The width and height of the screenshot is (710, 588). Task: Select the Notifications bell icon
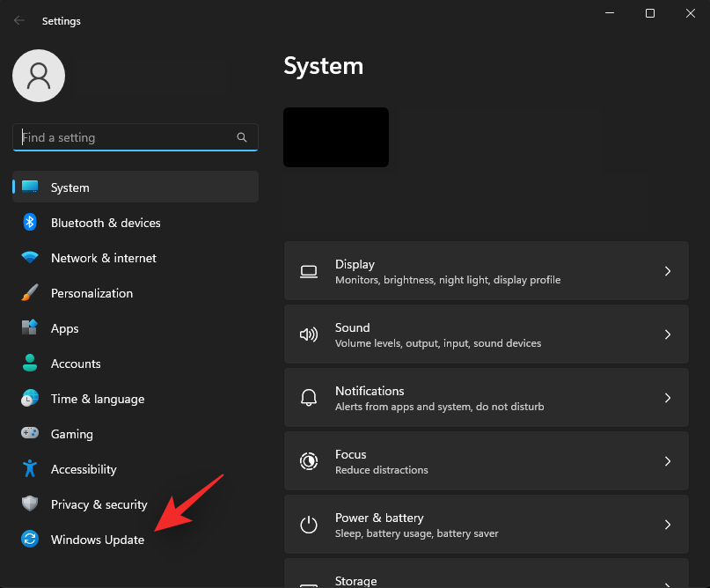[x=309, y=398]
